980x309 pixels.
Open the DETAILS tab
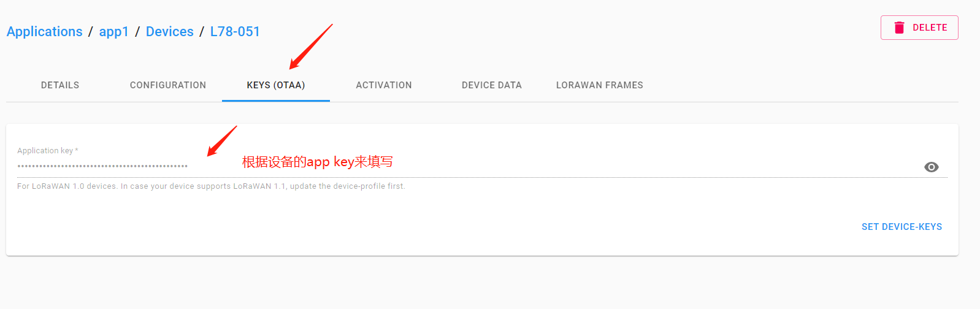click(60, 85)
